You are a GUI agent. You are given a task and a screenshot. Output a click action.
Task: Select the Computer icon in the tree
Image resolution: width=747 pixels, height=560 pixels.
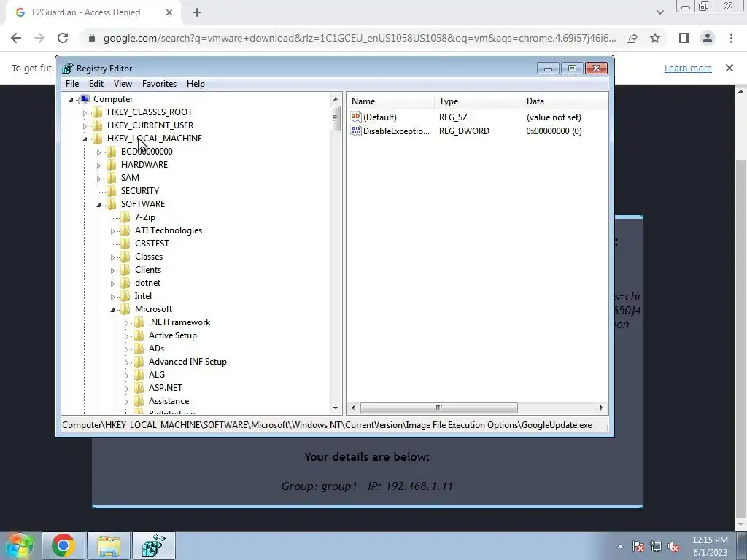pos(85,99)
